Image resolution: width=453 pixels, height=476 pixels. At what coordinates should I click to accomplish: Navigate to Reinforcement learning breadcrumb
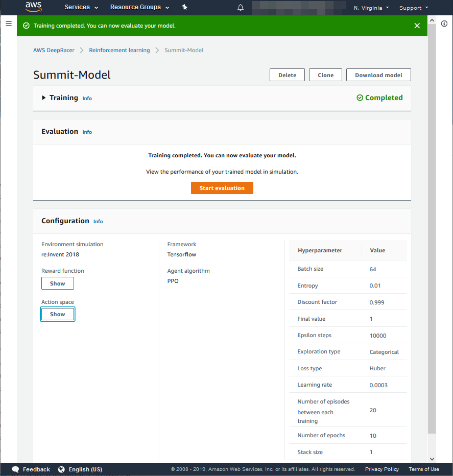tap(120, 50)
